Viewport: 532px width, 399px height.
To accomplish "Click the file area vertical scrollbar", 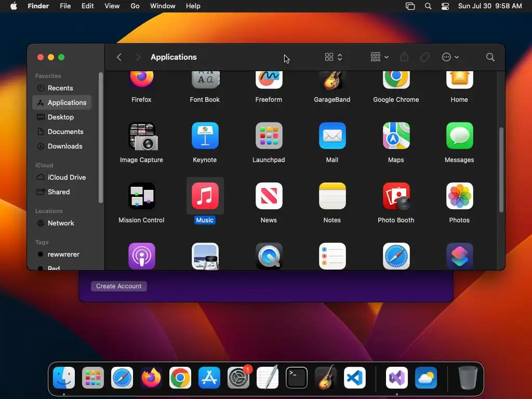I will click(501, 170).
